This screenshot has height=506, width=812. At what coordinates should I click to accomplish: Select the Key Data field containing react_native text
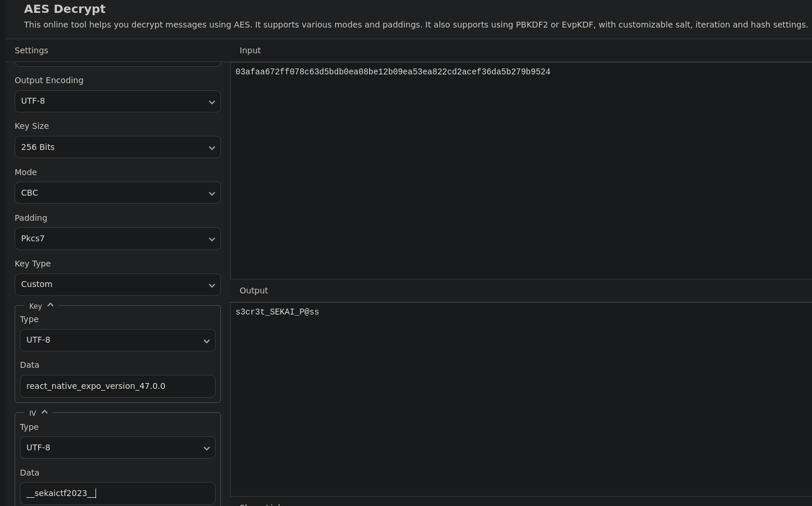[117, 386]
